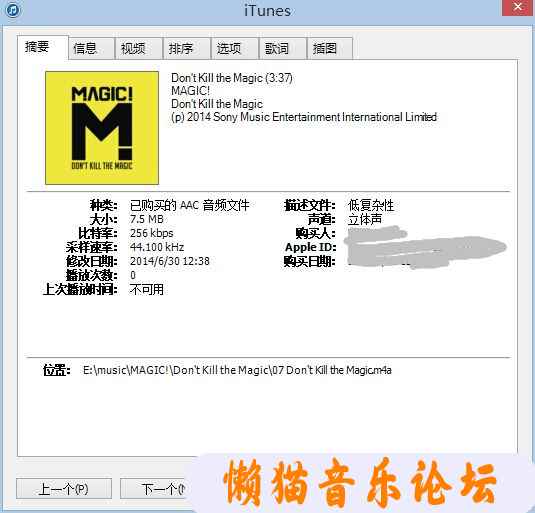
Task: Click the 修改日期 value 2014/6/30 12:38
Action: pos(170,261)
